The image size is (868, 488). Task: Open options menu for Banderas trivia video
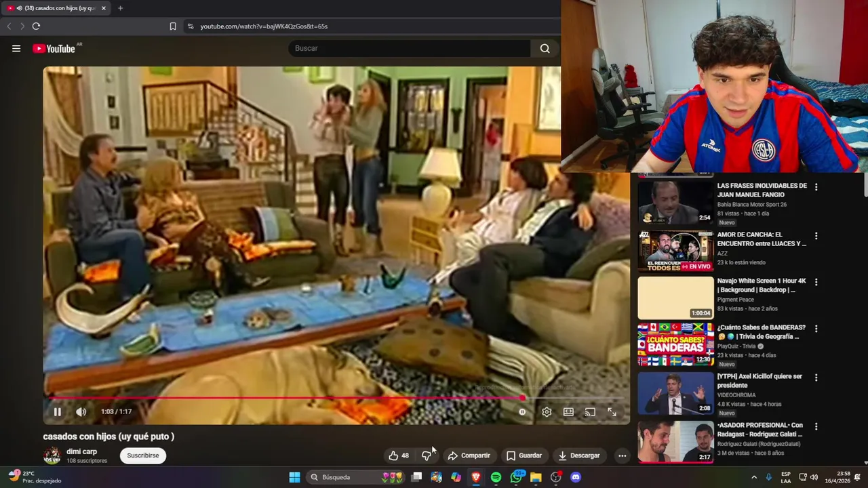click(x=816, y=328)
